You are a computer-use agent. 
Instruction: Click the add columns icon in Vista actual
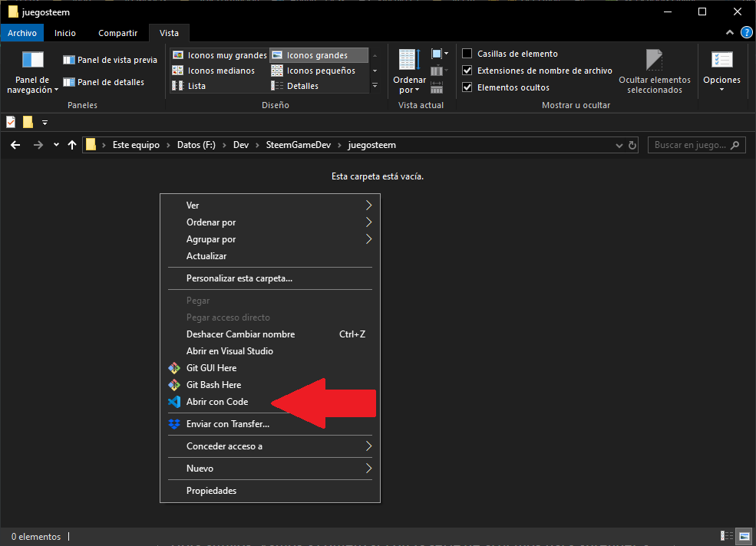pyautogui.click(x=439, y=71)
